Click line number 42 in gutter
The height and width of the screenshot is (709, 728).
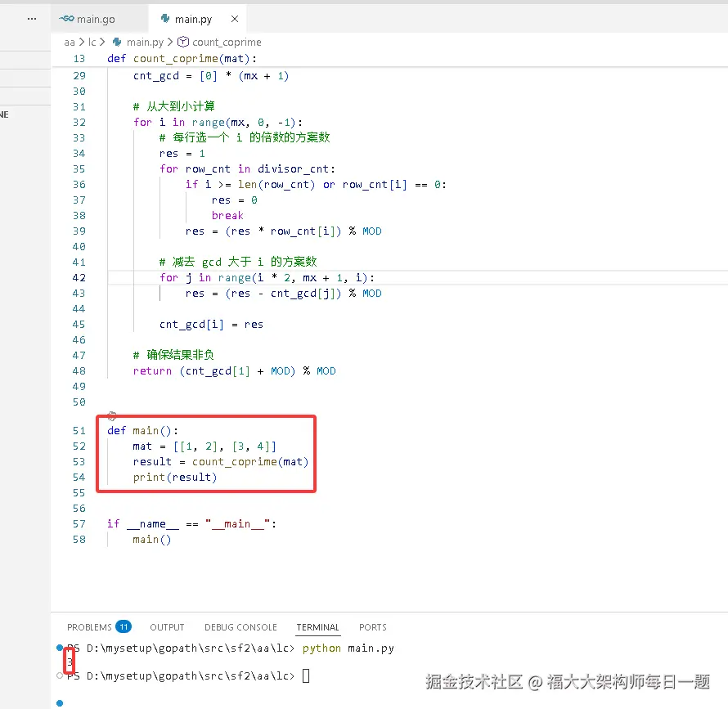click(x=79, y=278)
